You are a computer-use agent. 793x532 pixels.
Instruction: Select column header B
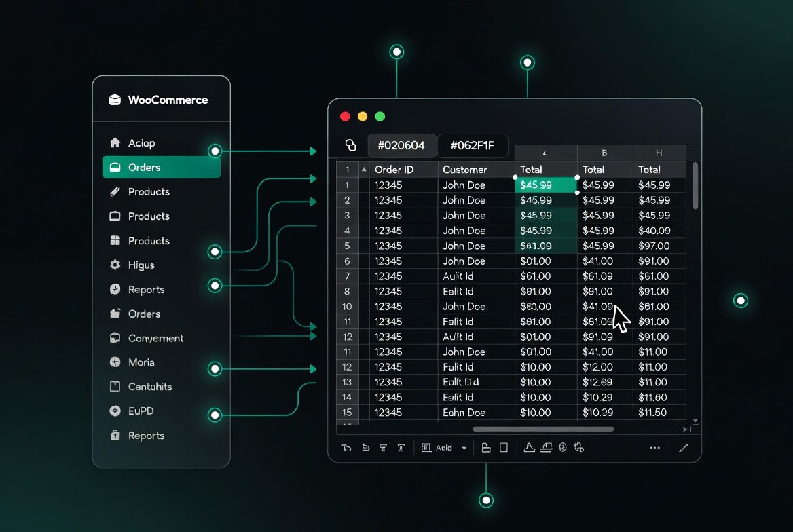tap(604, 153)
